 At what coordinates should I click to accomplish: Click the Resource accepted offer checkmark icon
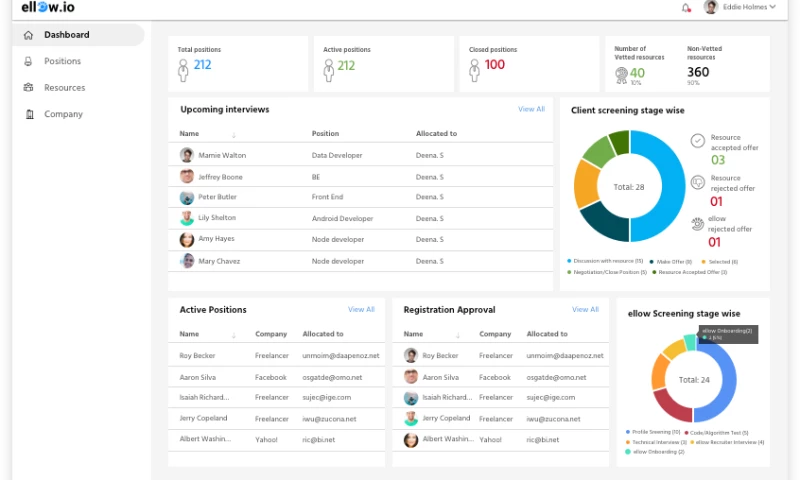[698, 141]
